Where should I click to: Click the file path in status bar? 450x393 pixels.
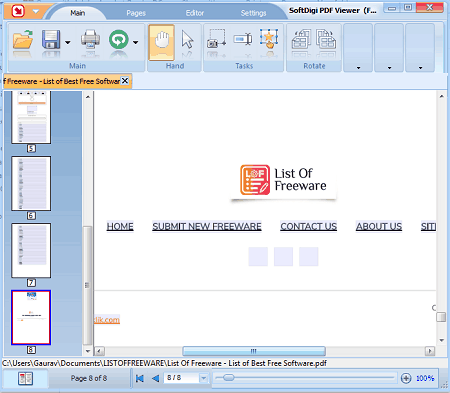tap(164, 363)
